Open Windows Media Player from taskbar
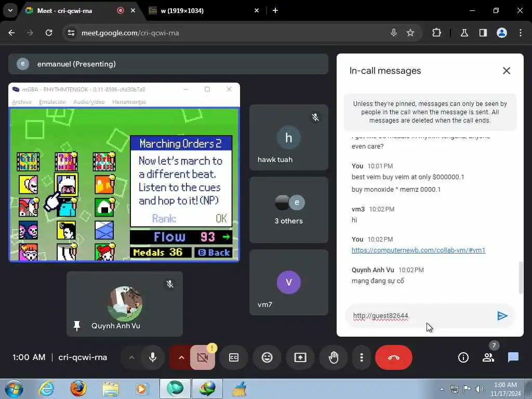The width and height of the screenshot is (532, 399). tap(142, 389)
